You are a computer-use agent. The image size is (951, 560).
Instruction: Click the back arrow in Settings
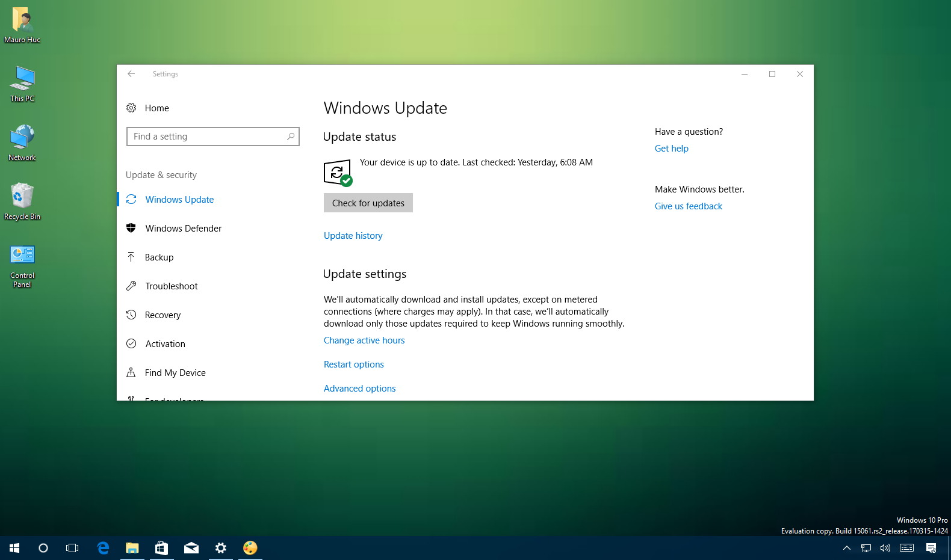click(x=131, y=74)
